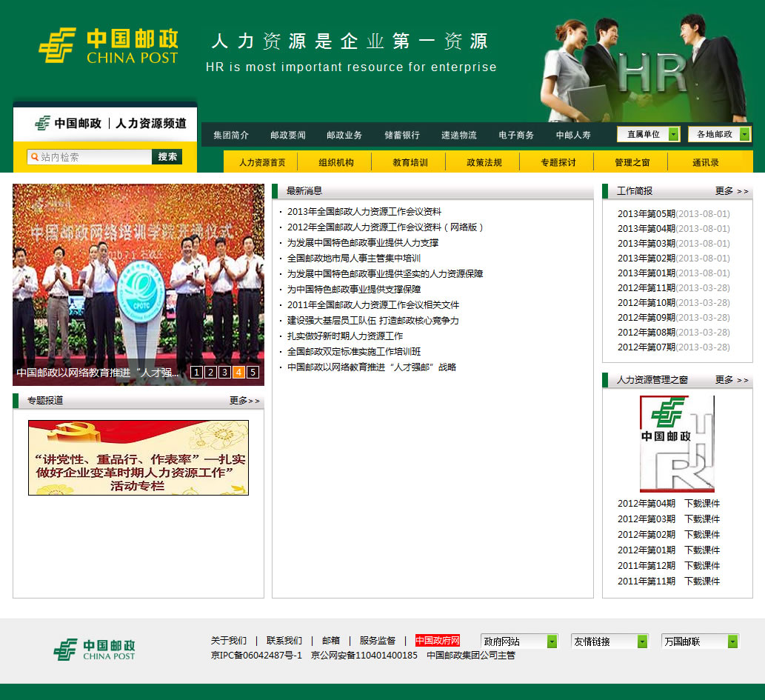Screen dimensions: 765x700
Task: Expand the 友情链接 dropdown
Action: [x=609, y=641]
